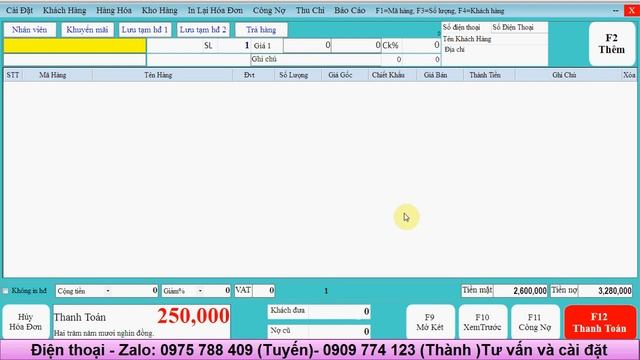
Task: Click the 250,000 total amount
Action: point(193,316)
